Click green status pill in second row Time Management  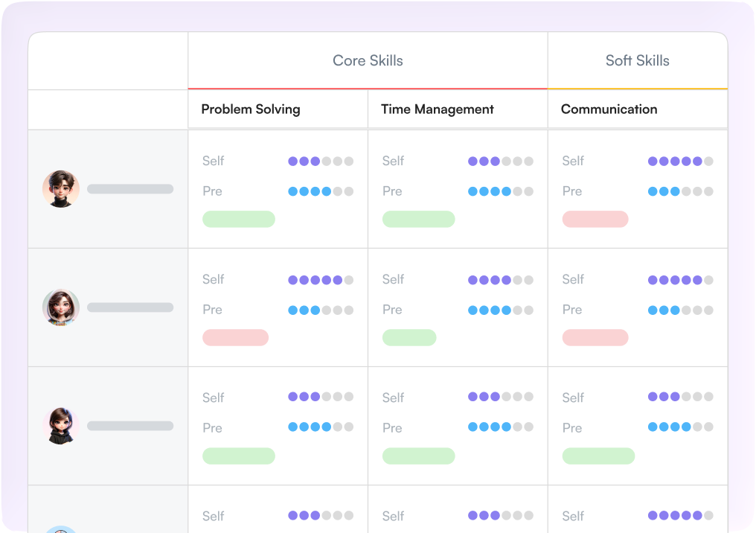[409, 338]
